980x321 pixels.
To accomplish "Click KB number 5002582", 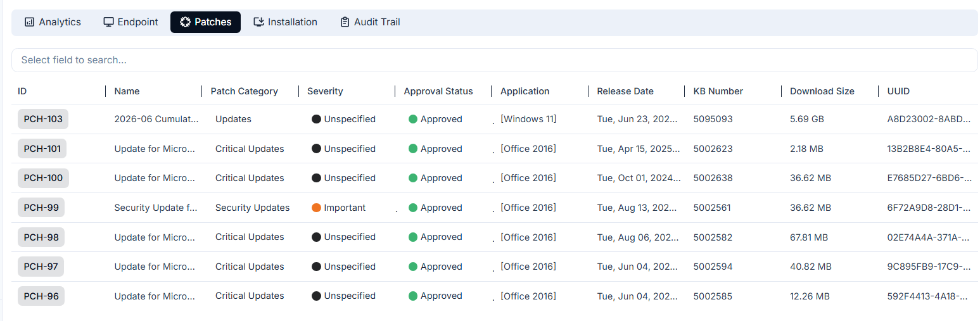I will pyautogui.click(x=713, y=237).
